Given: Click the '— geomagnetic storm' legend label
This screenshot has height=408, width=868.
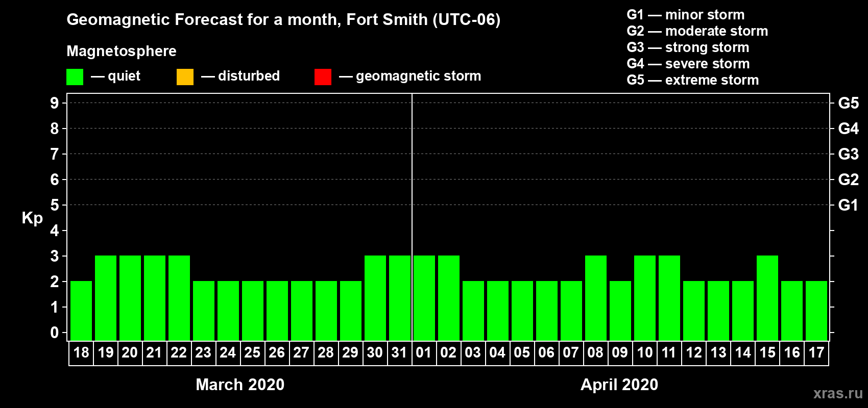Looking at the screenshot, I should [410, 76].
